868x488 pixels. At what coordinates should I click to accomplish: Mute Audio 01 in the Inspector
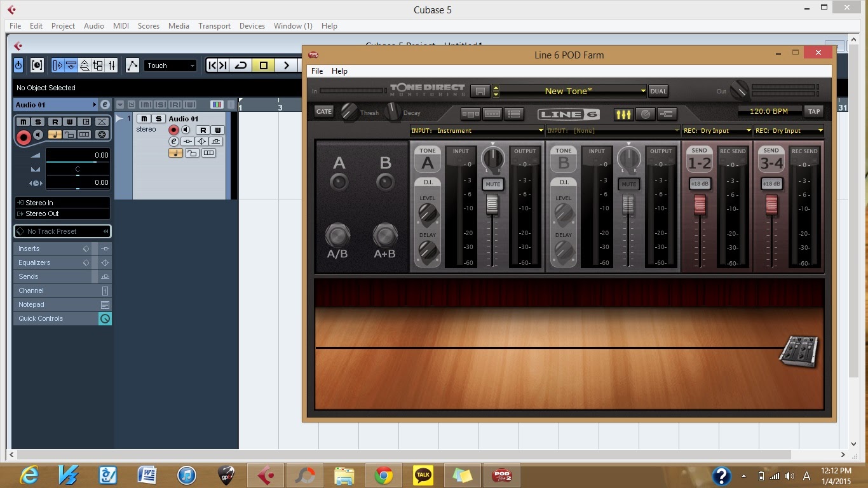click(x=24, y=121)
